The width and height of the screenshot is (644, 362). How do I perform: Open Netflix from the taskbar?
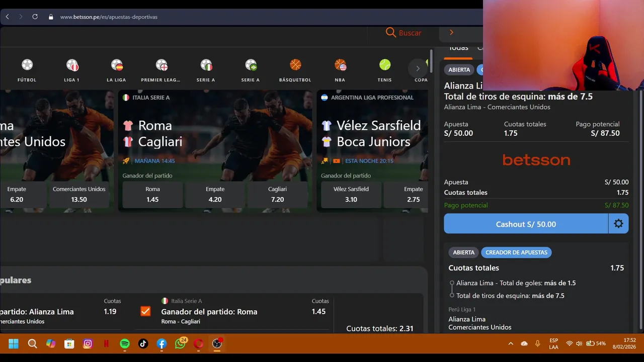tap(106, 344)
